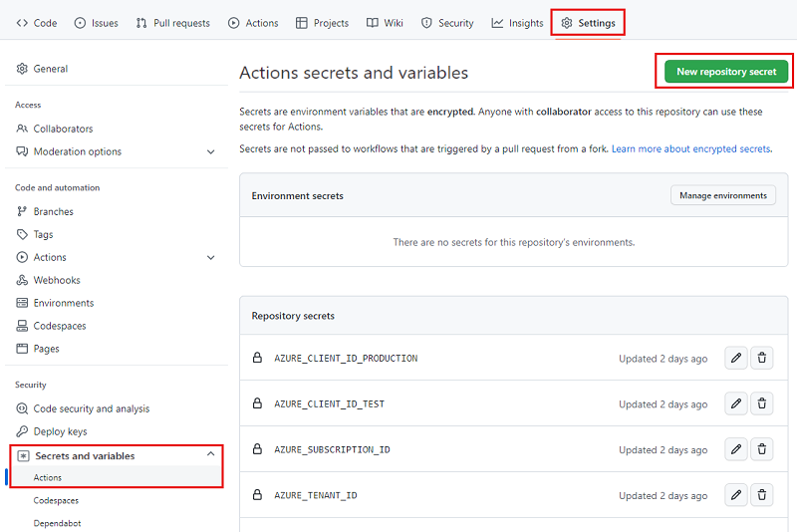Collapse Secrets and variables chevron

(211, 453)
